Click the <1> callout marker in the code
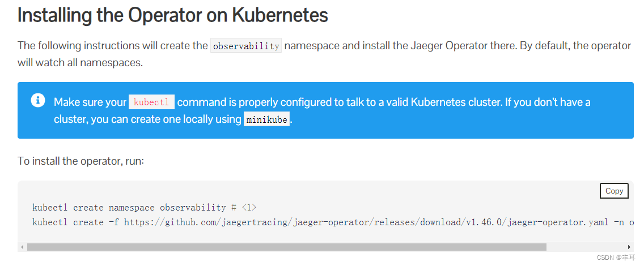 pyautogui.click(x=249, y=208)
